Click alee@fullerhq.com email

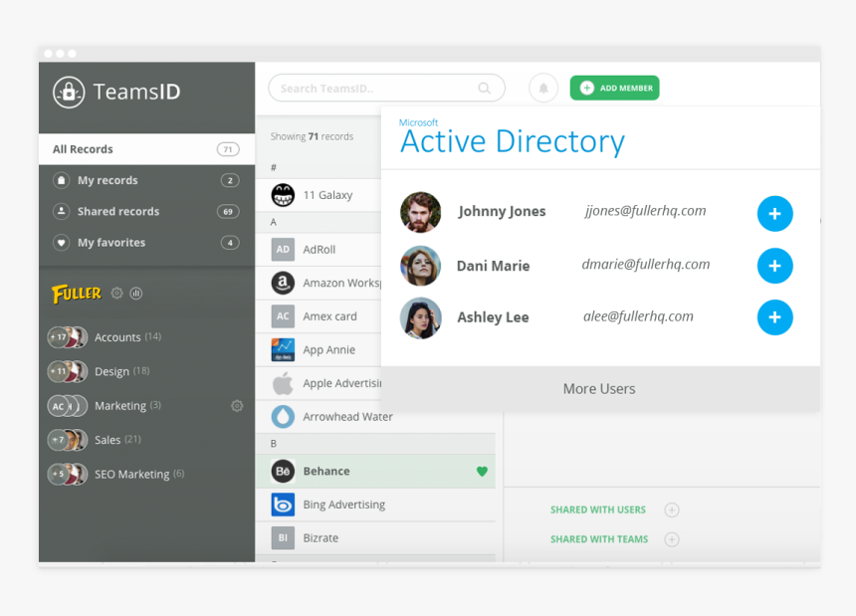pos(638,316)
